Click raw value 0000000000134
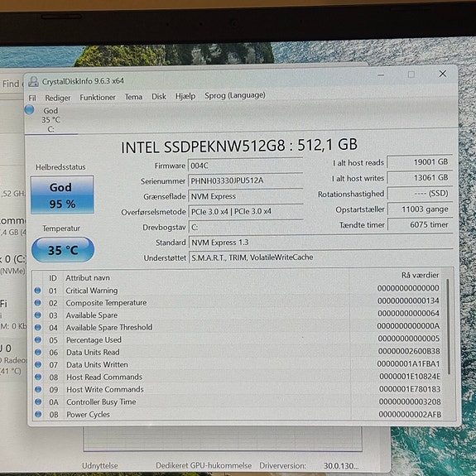476x476 pixels. click(408, 301)
